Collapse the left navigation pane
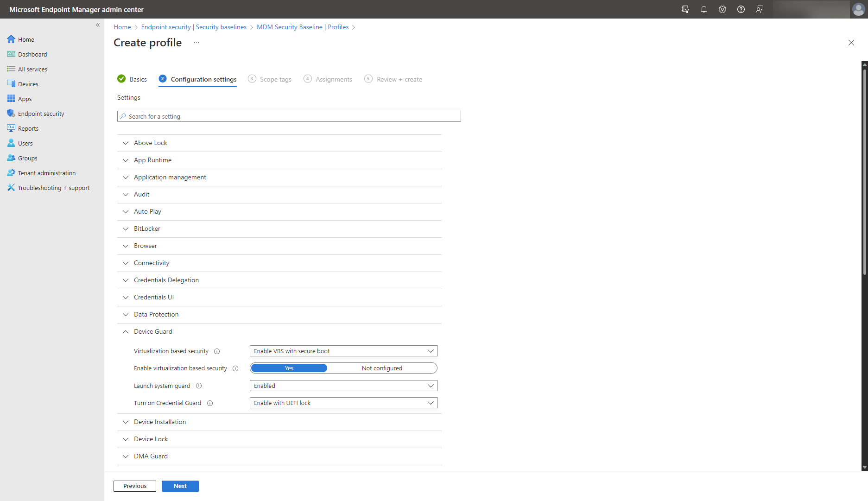868x501 pixels. pos(98,25)
